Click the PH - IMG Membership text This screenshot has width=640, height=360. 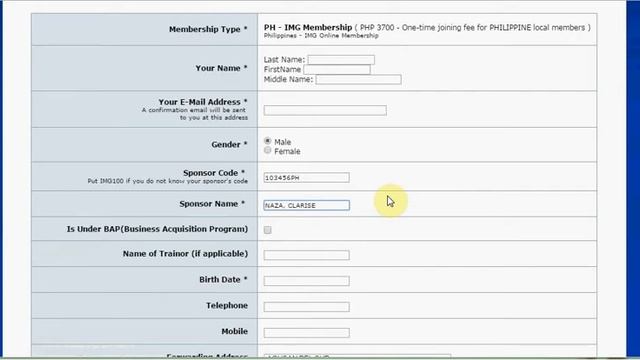click(x=308, y=27)
